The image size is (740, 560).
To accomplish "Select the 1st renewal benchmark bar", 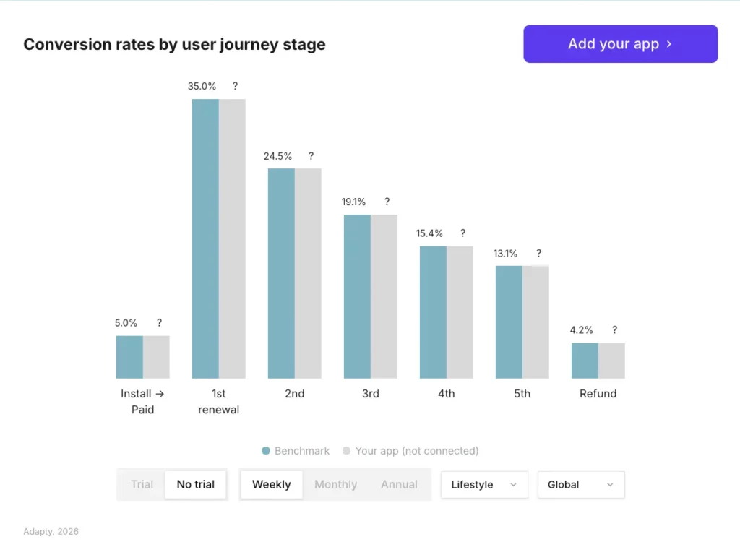I will point(205,238).
